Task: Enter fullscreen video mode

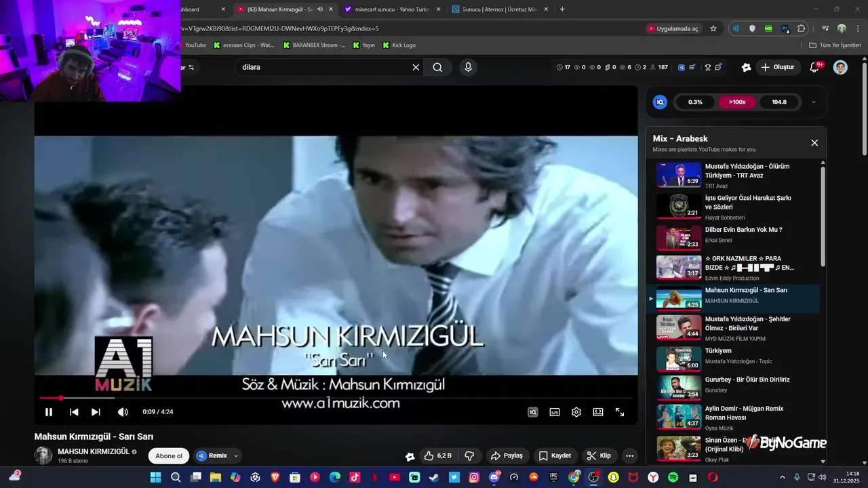Action: 620,412
